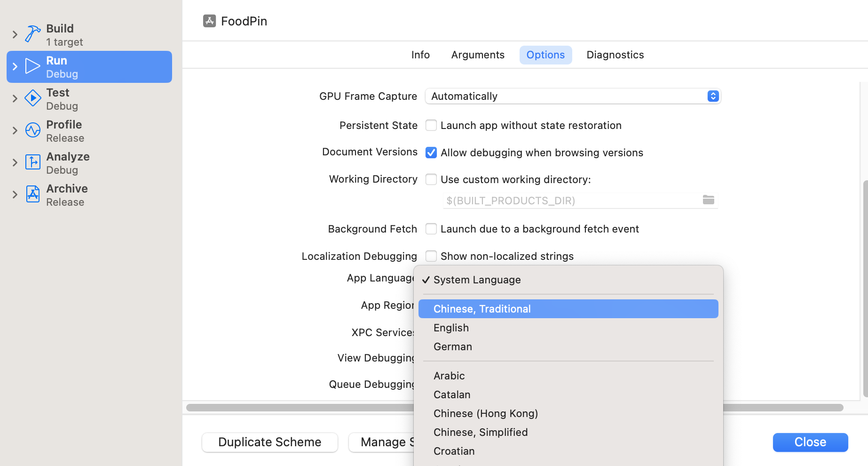The width and height of the screenshot is (868, 466).
Task: Click the Duplicate Scheme button
Action: point(269,442)
